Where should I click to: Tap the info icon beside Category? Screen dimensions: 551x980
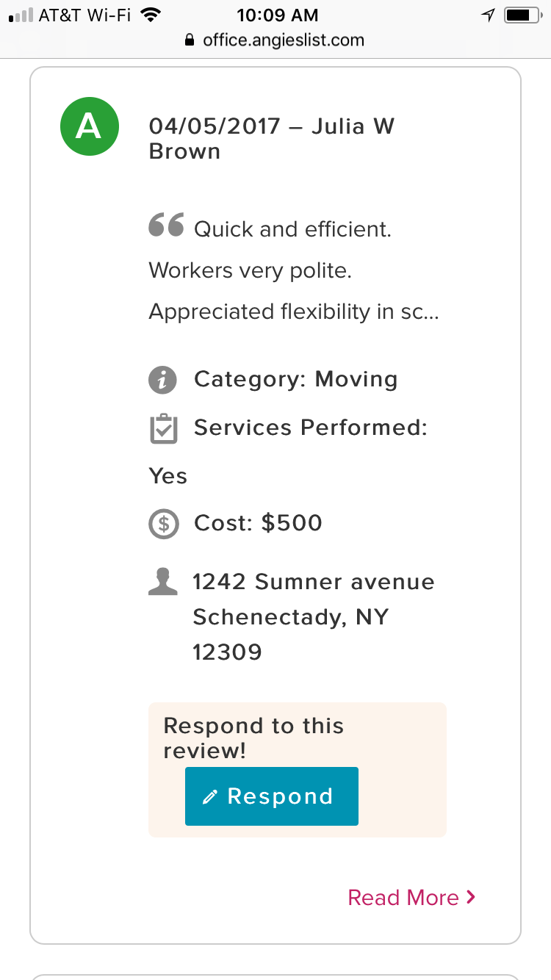[163, 380]
